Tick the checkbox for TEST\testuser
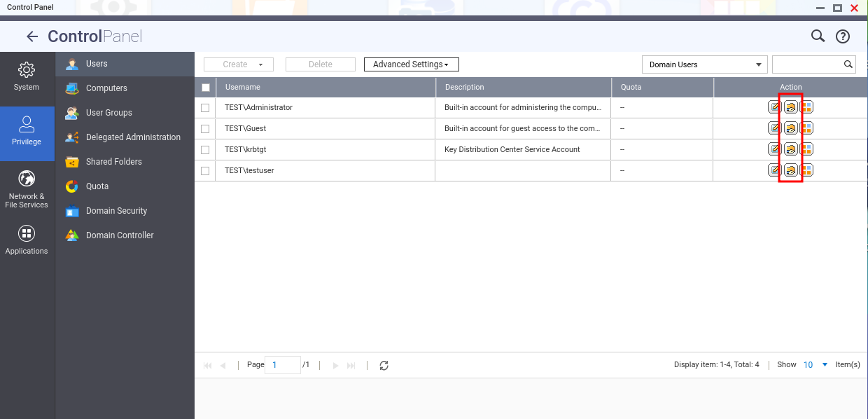The width and height of the screenshot is (868, 419). point(205,171)
